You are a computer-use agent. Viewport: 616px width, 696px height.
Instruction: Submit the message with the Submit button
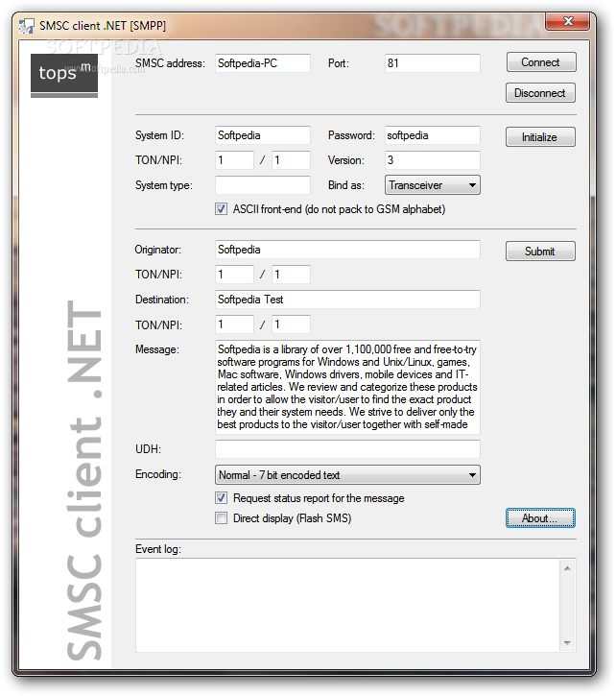click(x=540, y=251)
